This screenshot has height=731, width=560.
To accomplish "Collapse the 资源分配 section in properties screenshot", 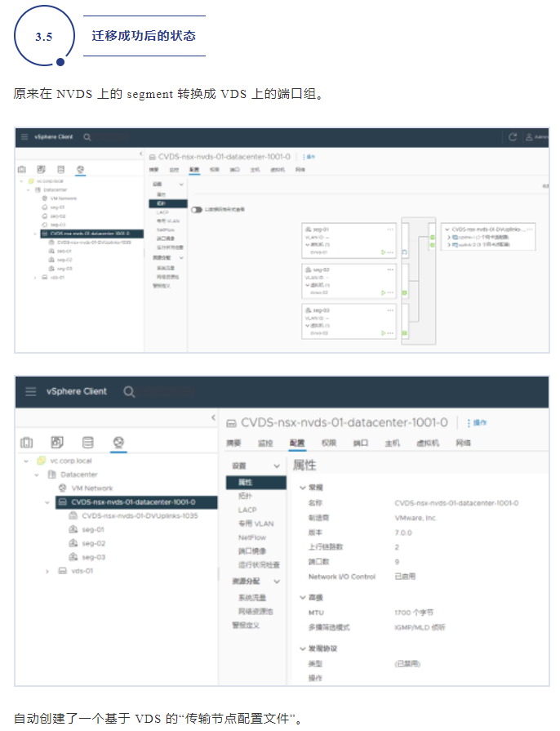I will click(277, 582).
